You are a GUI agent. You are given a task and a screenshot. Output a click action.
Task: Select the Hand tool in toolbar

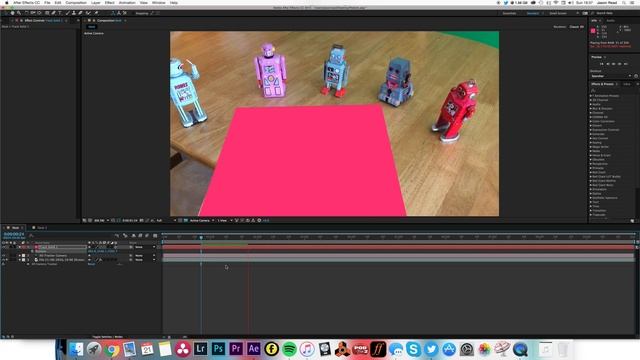(13, 13)
